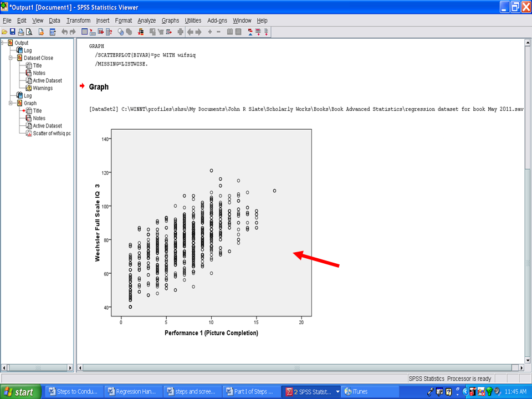Image resolution: width=532 pixels, height=399 pixels.
Task: Click the Expand plus icon in the toolbar
Action: [x=210, y=32]
